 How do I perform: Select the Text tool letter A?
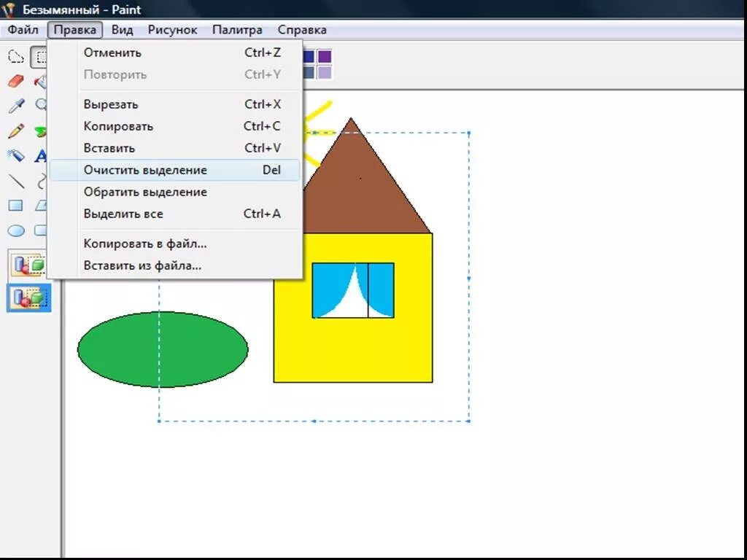coord(41,156)
